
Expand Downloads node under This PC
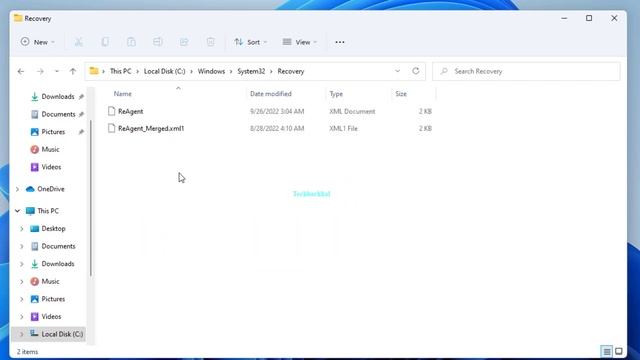click(x=22, y=264)
